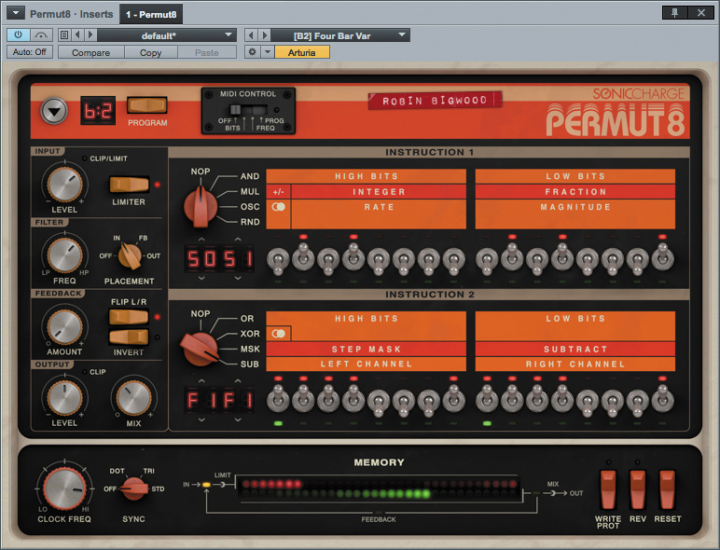The image size is (720, 550).
Task: Open the round Permut8 menu arrow button
Action: click(x=53, y=111)
